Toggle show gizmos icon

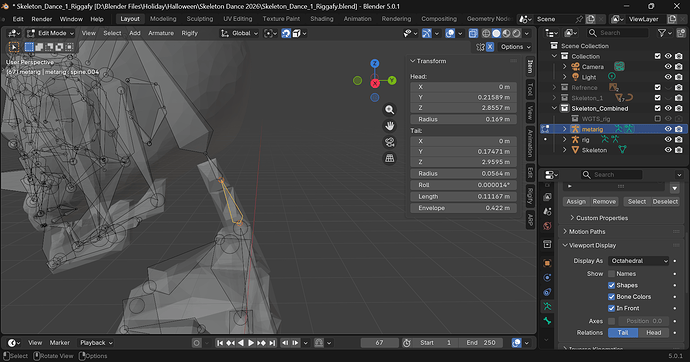click(426, 33)
